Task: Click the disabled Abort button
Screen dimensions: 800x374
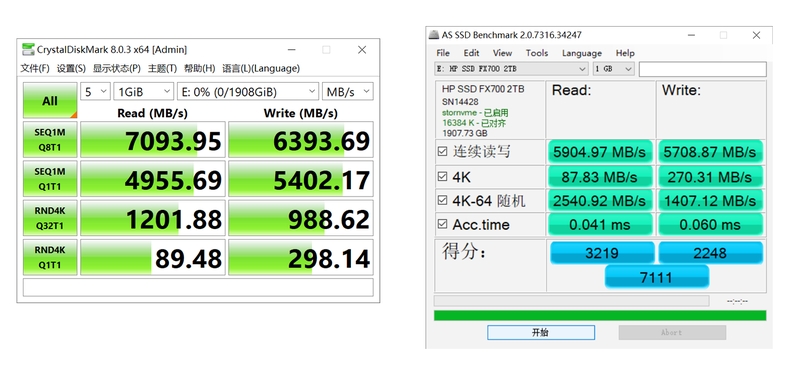Action: [672, 333]
